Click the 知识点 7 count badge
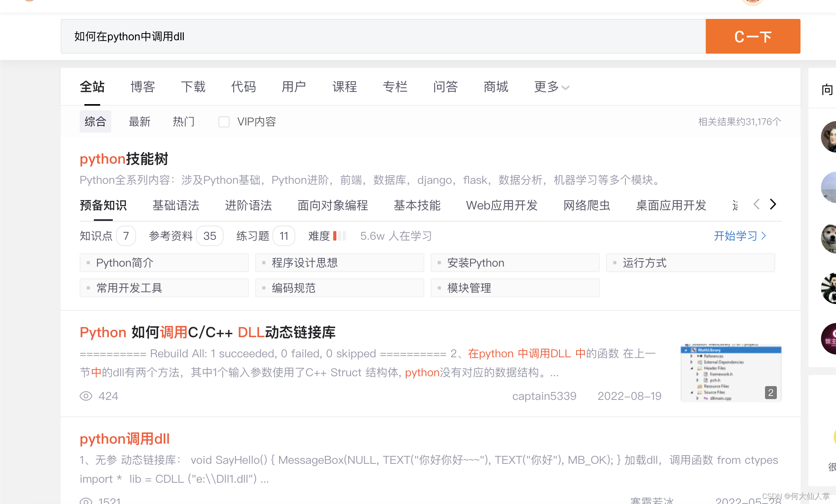Viewport: 836px width, 504px height. 126,236
